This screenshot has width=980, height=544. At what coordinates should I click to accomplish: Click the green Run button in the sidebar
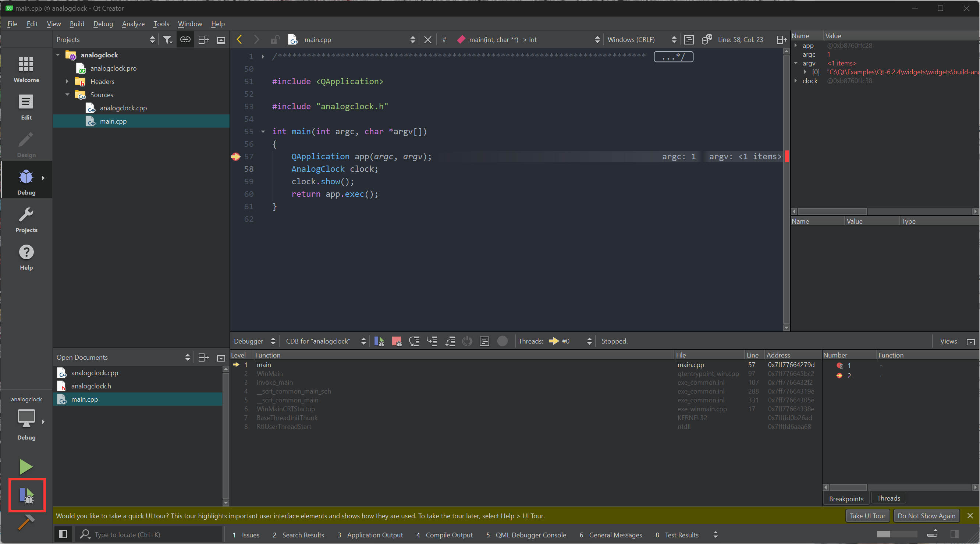pyautogui.click(x=26, y=466)
